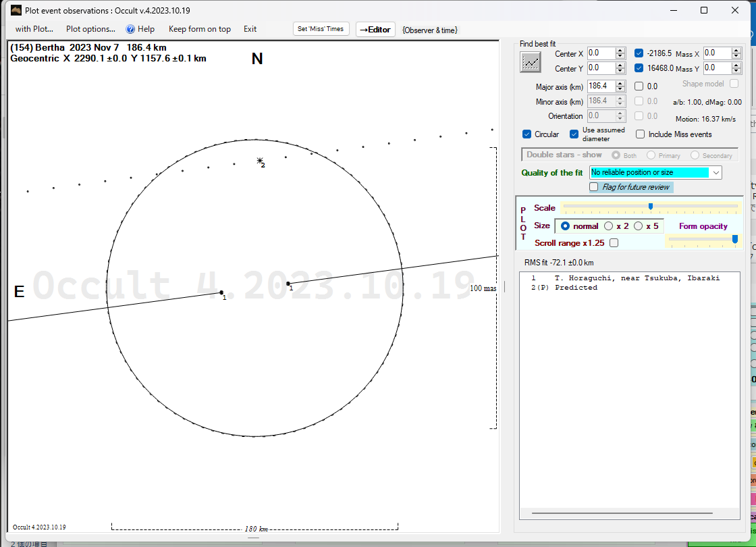Open the 'with Plot...' menu
Screen dimensions: 756x547
click(34, 29)
